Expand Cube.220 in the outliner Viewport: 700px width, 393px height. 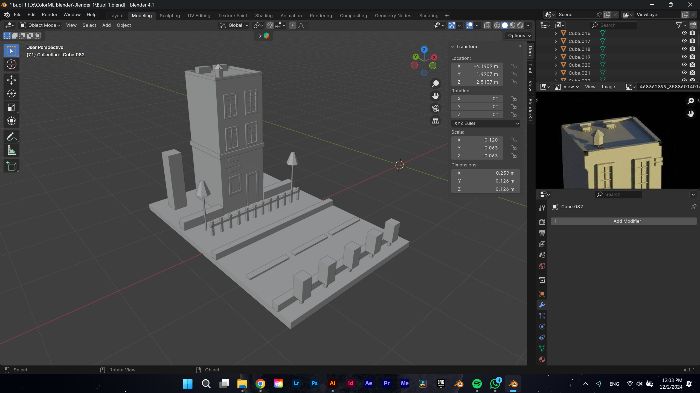click(x=556, y=65)
